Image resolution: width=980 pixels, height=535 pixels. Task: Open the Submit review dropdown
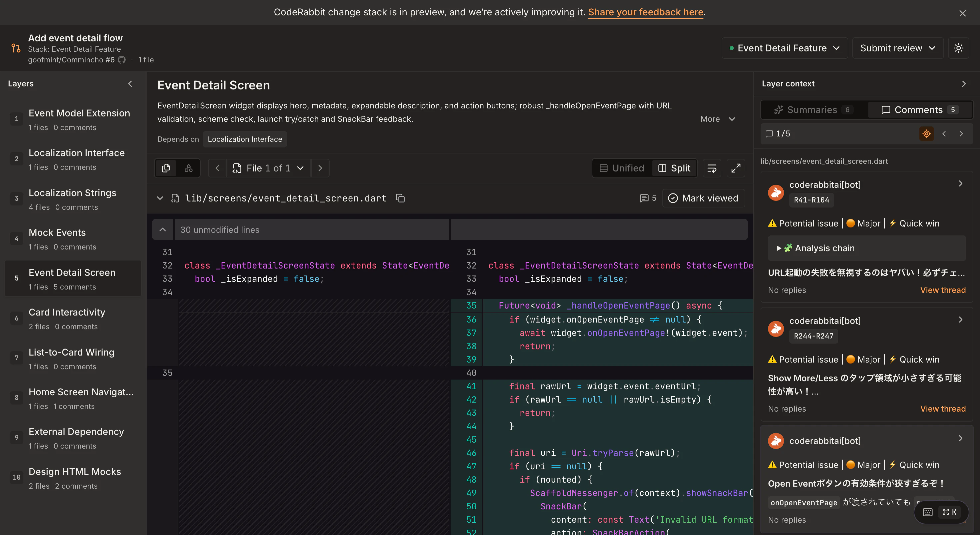898,48
